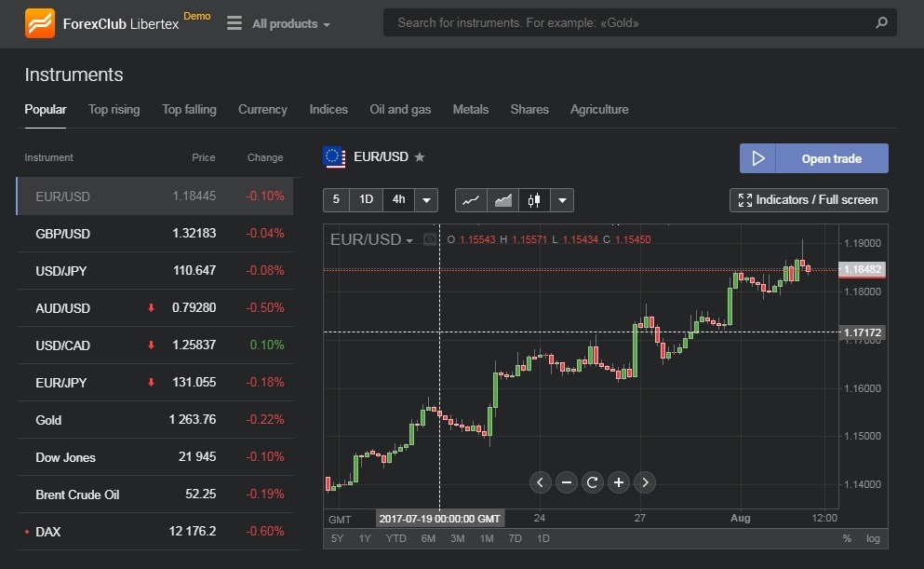Select the line chart type icon

tap(471, 200)
